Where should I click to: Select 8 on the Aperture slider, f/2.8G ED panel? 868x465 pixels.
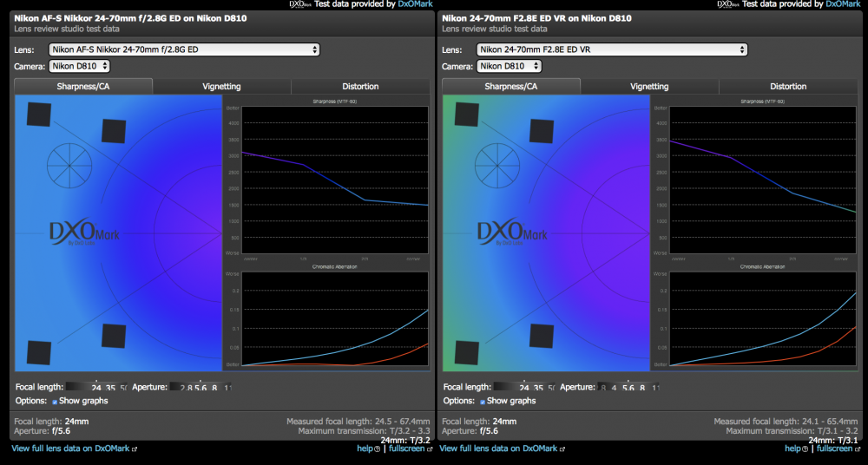pyautogui.click(x=214, y=388)
